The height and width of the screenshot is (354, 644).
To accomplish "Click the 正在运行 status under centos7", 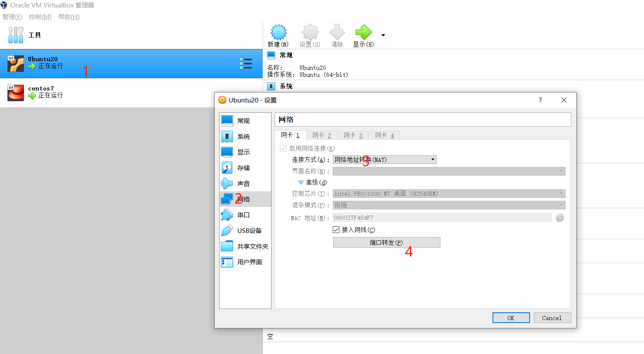I will (51, 95).
